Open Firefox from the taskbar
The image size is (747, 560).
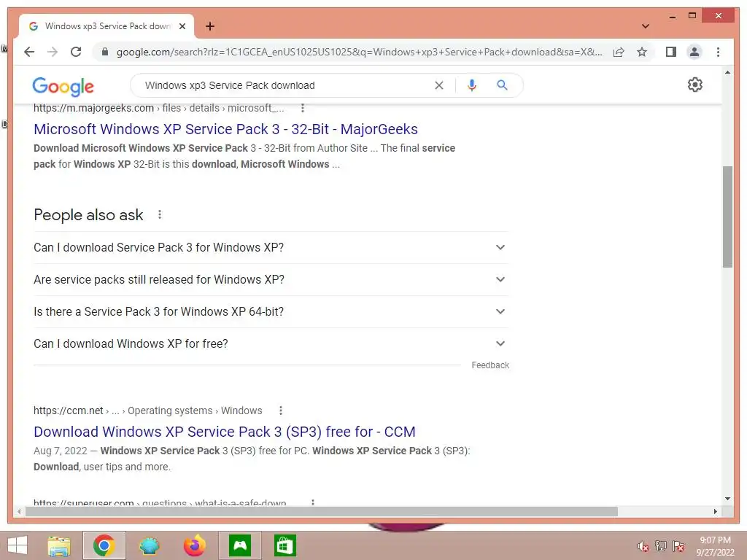[x=194, y=545]
